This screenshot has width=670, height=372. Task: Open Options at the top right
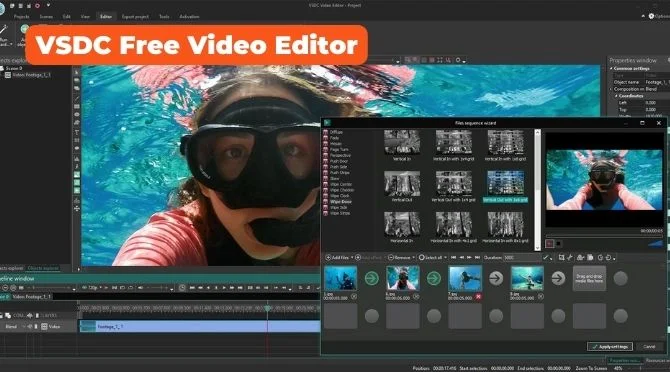tap(659, 16)
